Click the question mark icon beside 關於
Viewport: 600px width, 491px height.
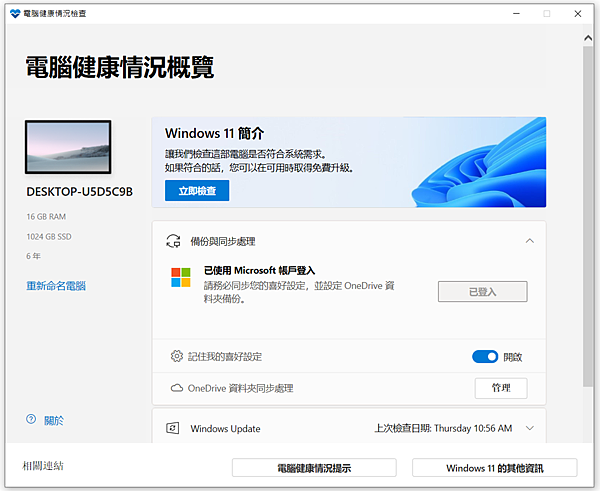click(31, 419)
